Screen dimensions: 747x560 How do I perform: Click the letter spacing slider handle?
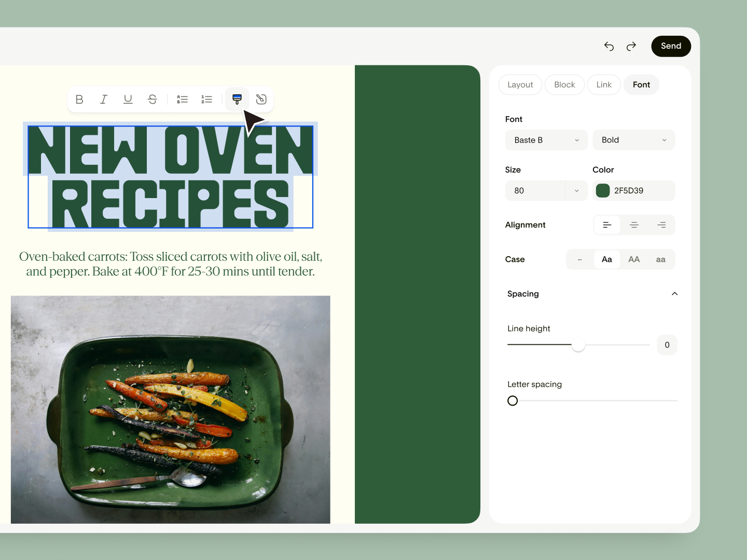[513, 401]
